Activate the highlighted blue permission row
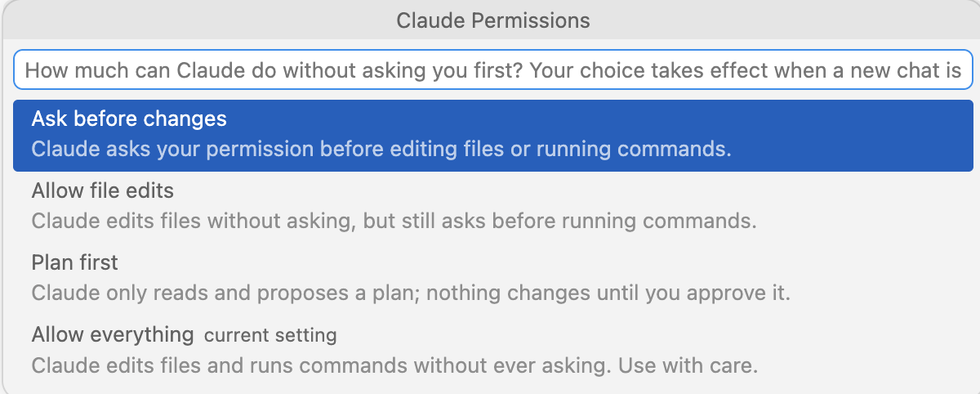Viewport: 980px width, 394px height. (x=493, y=136)
